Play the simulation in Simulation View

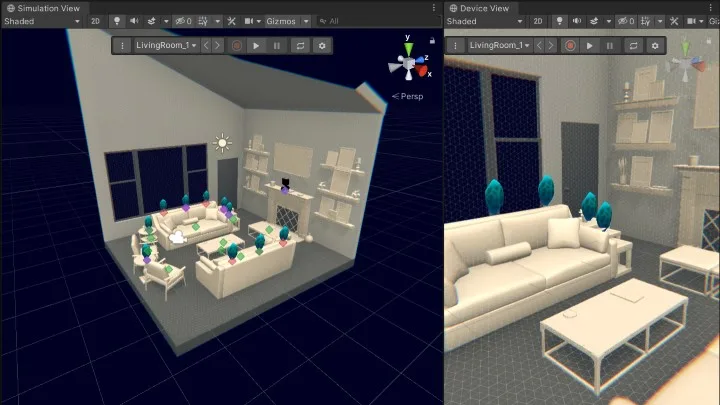pos(256,45)
